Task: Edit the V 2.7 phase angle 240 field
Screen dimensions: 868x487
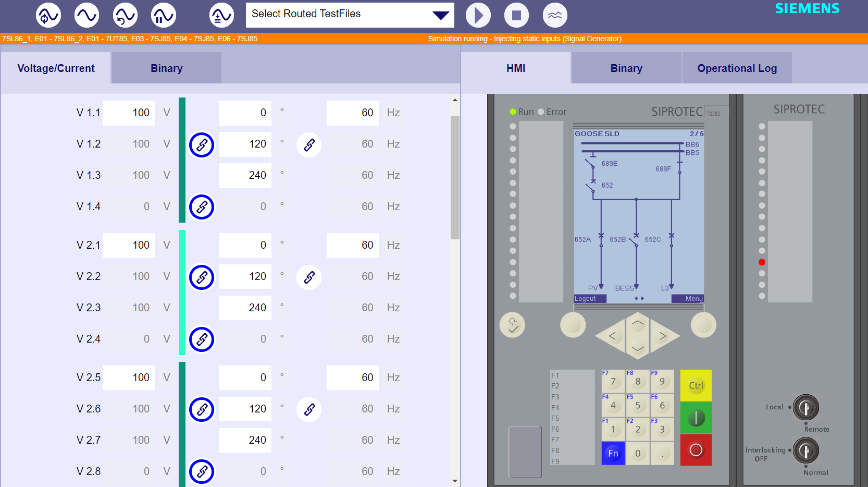Action: pyautogui.click(x=245, y=440)
